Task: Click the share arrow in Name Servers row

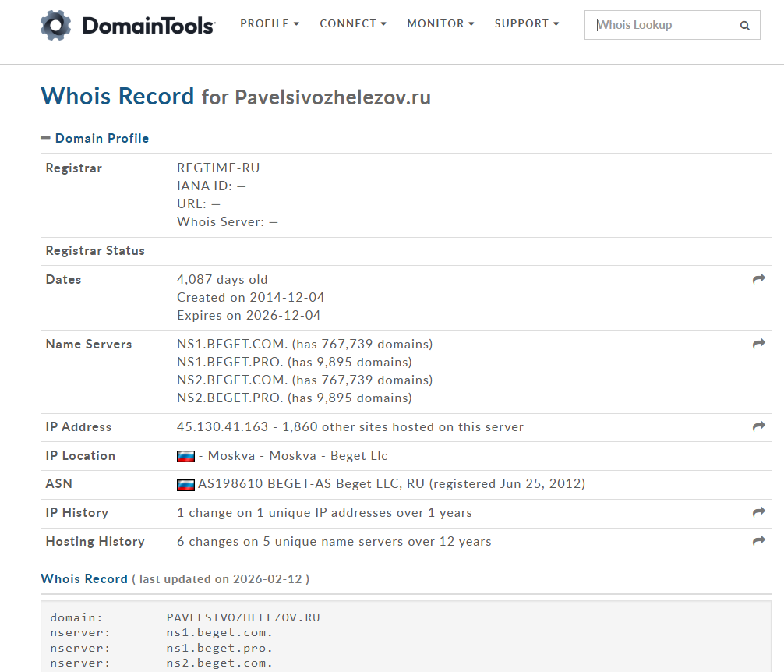Action: click(758, 344)
